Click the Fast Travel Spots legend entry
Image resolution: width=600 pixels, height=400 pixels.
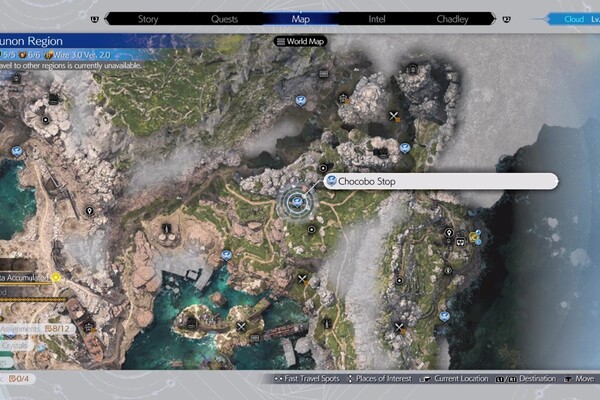pyautogui.click(x=307, y=379)
